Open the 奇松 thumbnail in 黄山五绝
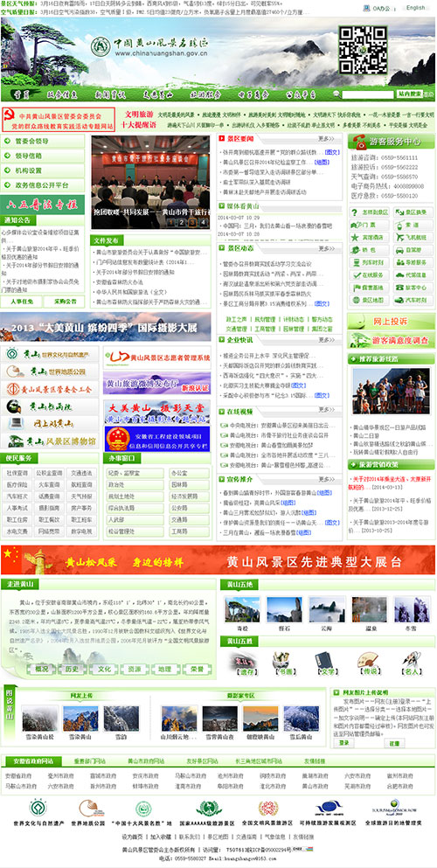This screenshot has height=868, width=437. [x=242, y=609]
